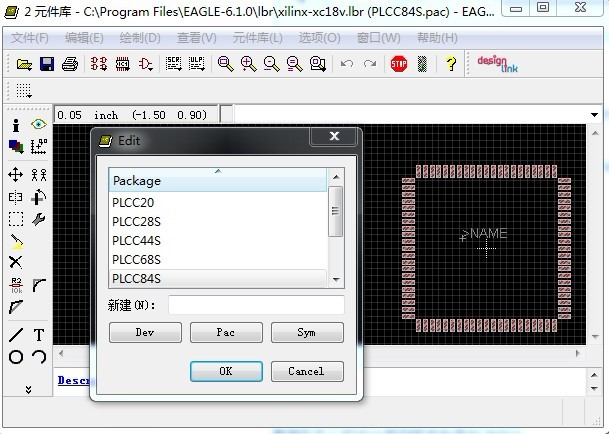The width and height of the screenshot is (609, 434).
Task: Undo the last action arrow
Action: 346,63
